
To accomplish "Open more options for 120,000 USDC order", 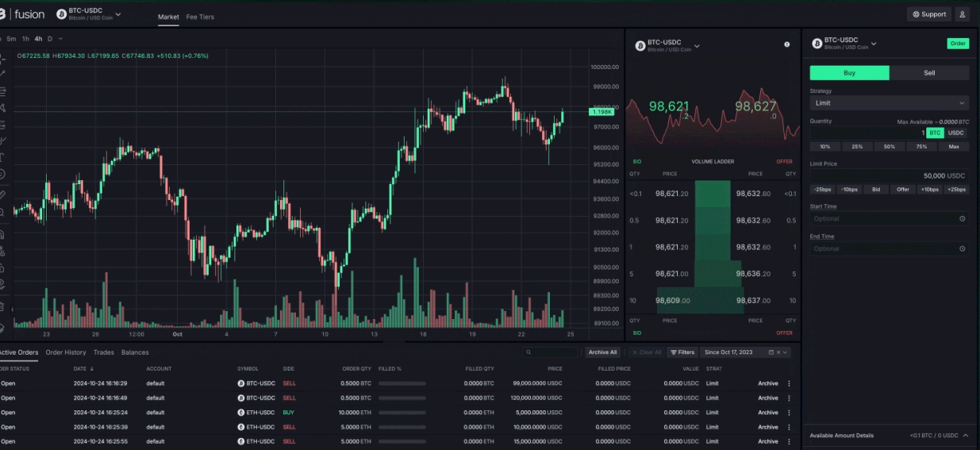I will tap(789, 398).
